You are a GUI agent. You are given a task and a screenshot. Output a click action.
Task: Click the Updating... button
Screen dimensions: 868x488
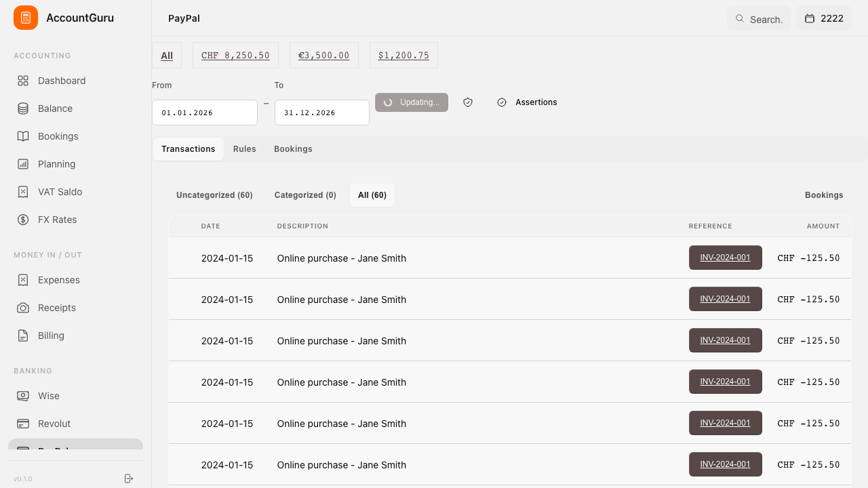[x=412, y=102]
